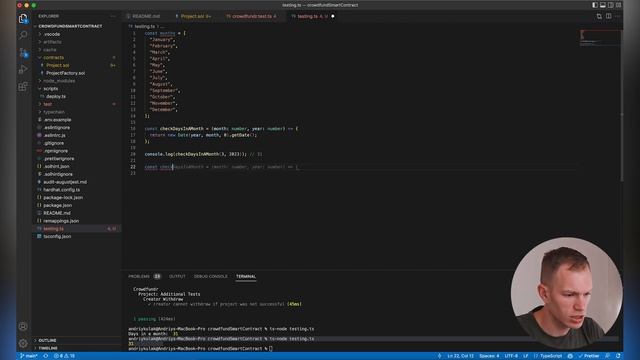Toggle secondary sidebar layout icon
The image size is (640, 360).
(x=611, y=5)
